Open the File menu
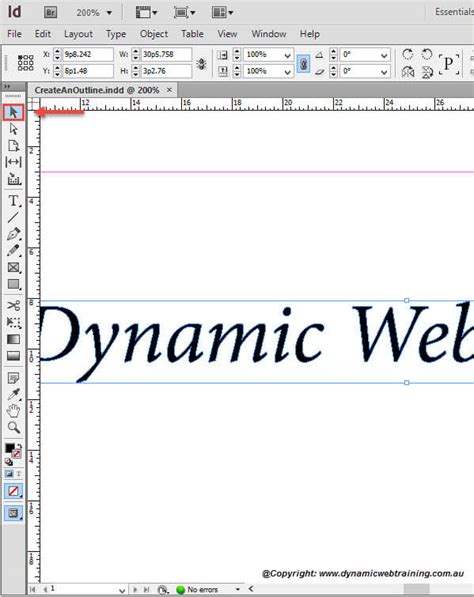Screen dimensions: 474x597 14,34
